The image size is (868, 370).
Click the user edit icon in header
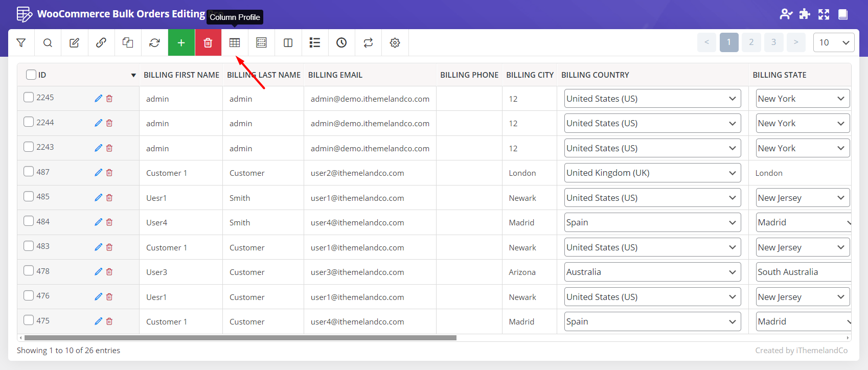pos(786,14)
